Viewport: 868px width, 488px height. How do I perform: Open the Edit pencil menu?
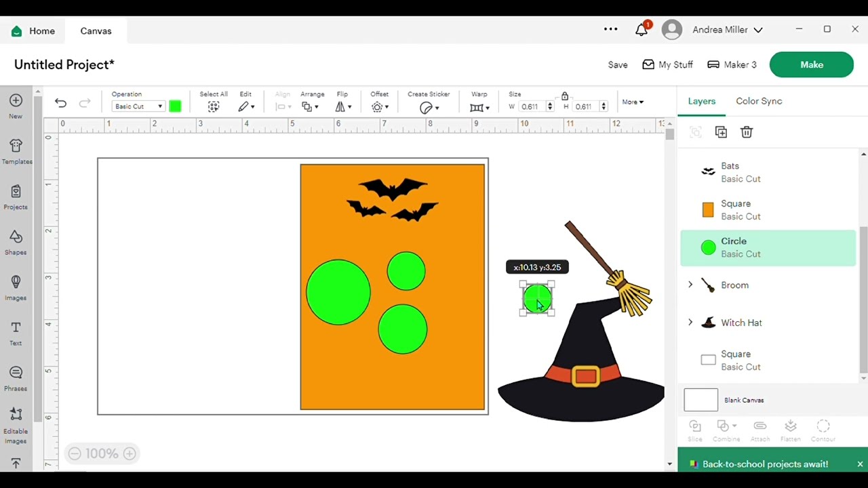pos(245,106)
